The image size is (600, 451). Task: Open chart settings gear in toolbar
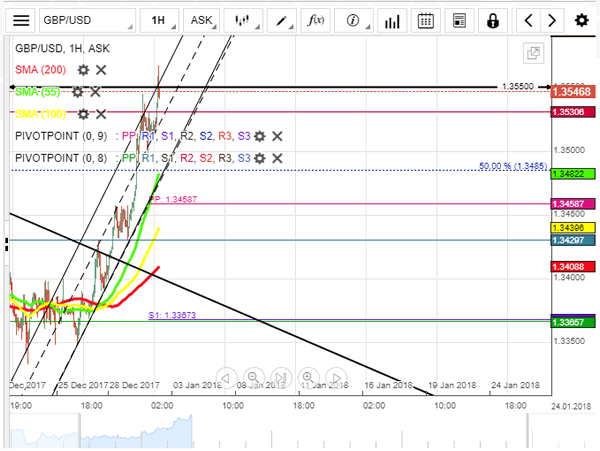point(581,20)
